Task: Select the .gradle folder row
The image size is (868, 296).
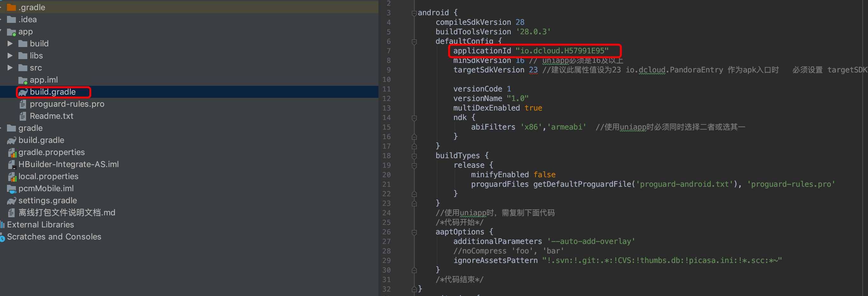Action: 189,7
